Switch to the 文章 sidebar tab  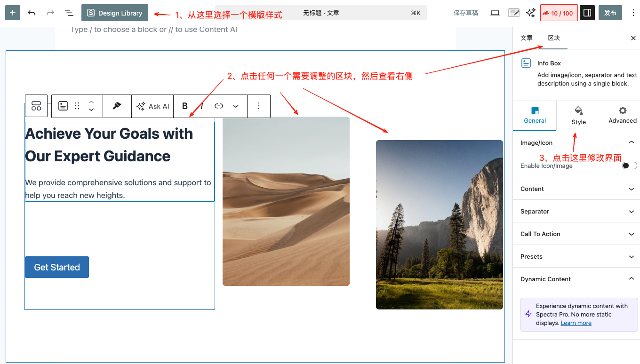point(527,38)
